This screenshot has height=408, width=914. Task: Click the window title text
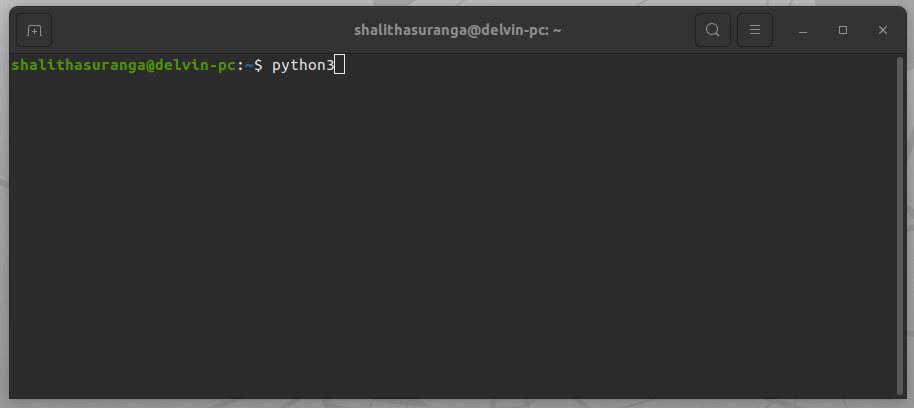pyautogui.click(x=450, y=30)
